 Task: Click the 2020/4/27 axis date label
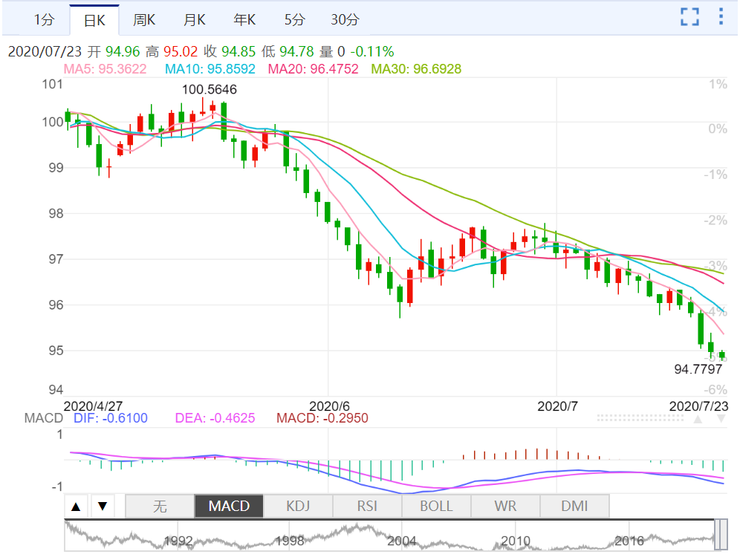tap(93, 406)
